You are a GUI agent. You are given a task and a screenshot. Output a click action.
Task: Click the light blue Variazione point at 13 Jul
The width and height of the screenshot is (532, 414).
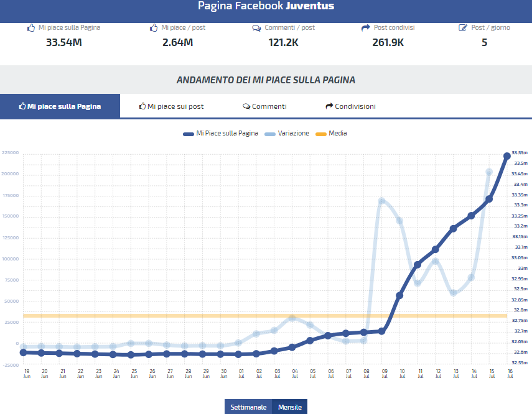pos(453,293)
